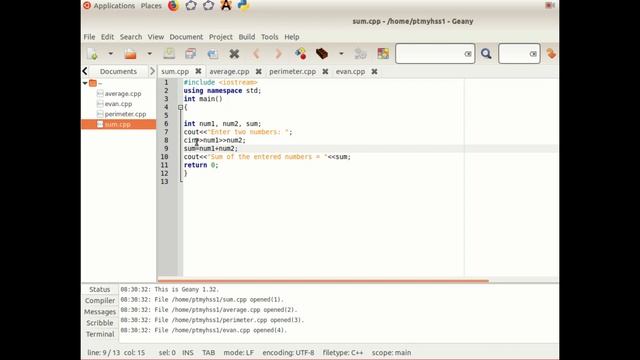Screen dimensions: 640x360
Task: Click the Save file toolbar icon
Action: point(169,53)
